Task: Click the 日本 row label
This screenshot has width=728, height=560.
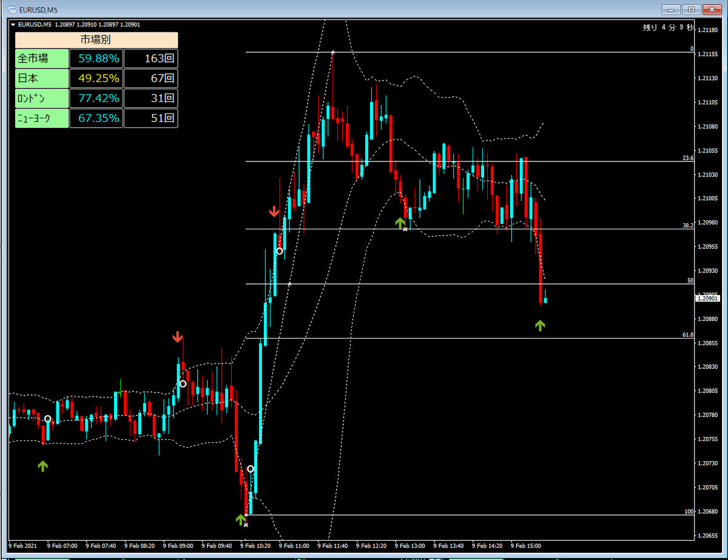Action: click(x=42, y=78)
